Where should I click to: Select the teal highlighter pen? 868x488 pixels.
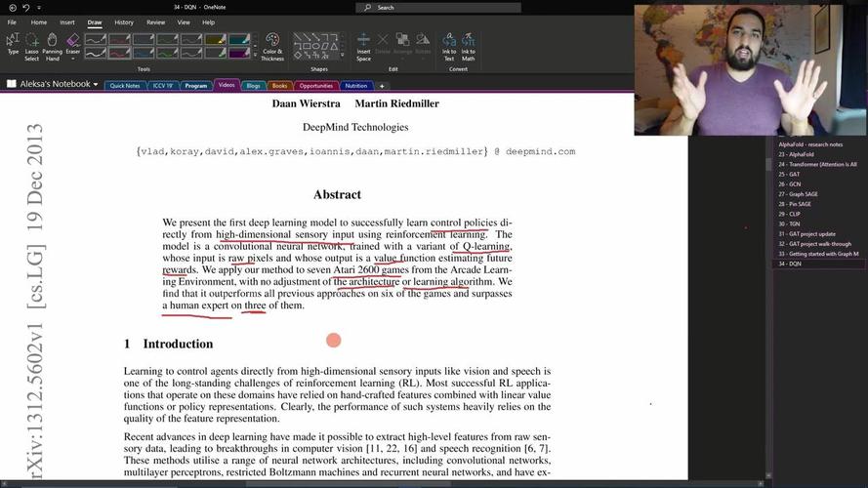pyautogui.click(x=239, y=39)
